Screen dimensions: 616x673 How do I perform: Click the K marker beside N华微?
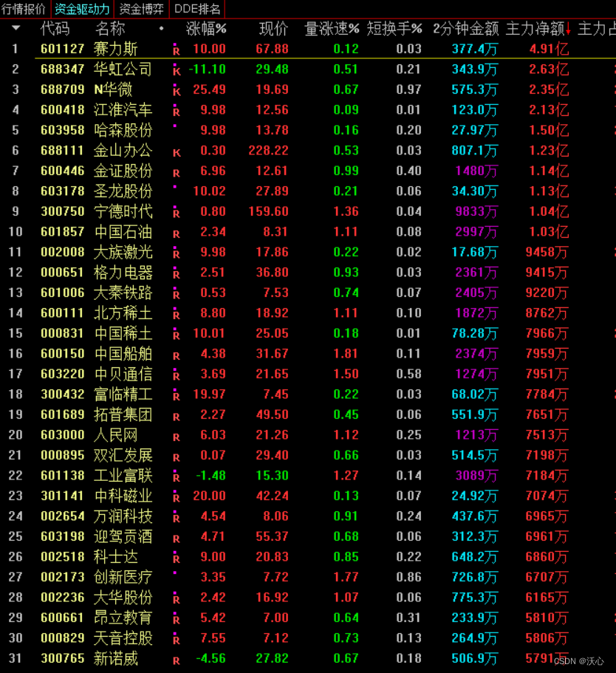(176, 90)
